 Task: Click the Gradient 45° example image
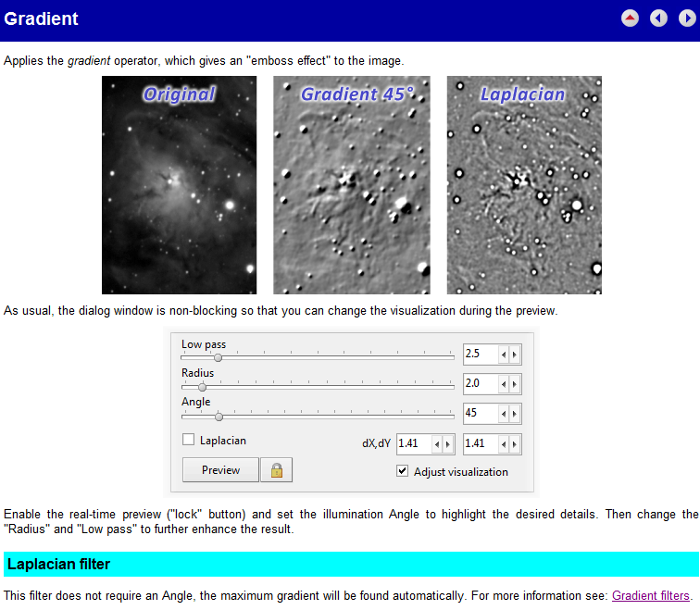[x=352, y=185]
